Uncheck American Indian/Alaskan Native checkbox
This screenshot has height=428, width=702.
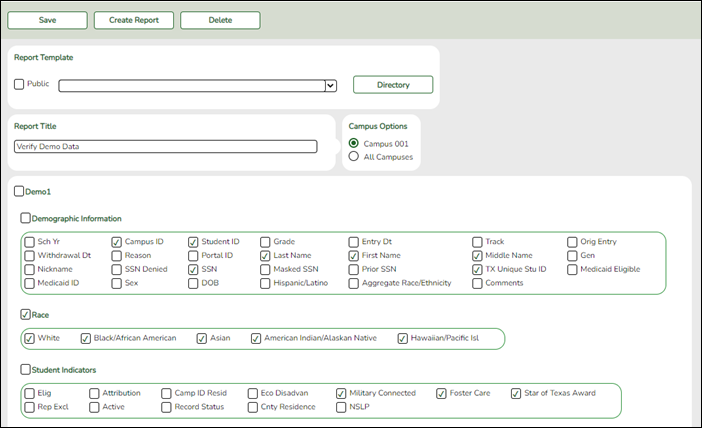pyautogui.click(x=256, y=338)
